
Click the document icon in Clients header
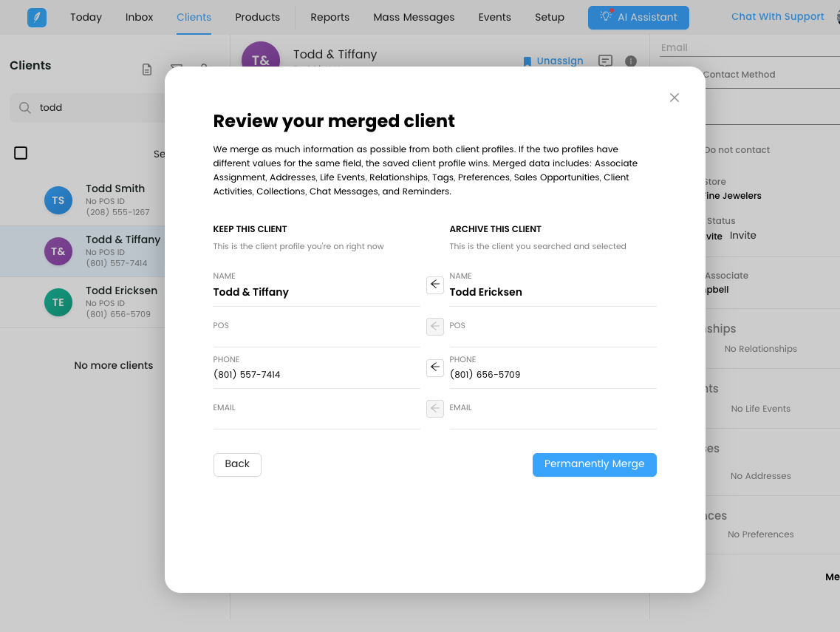[x=147, y=69]
